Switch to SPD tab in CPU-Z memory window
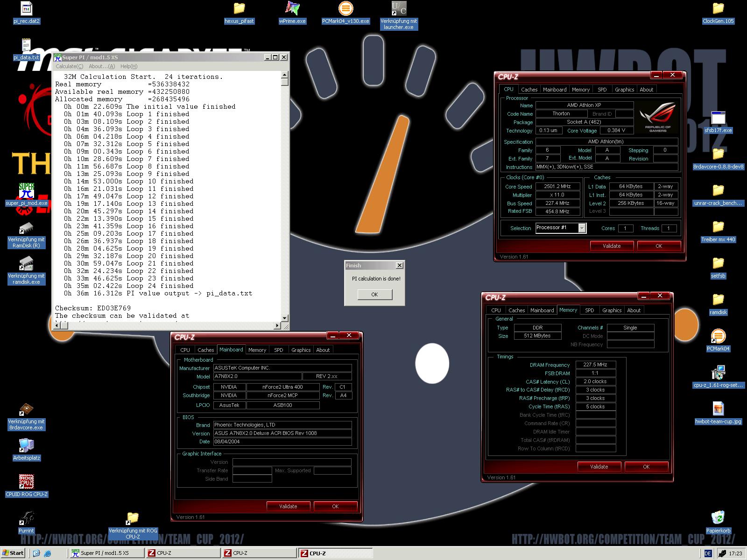 click(590, 310)
